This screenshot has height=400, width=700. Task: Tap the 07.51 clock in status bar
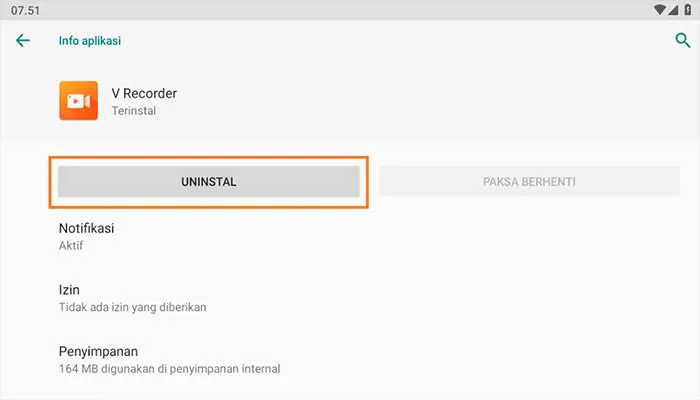(x=25, y=10)
